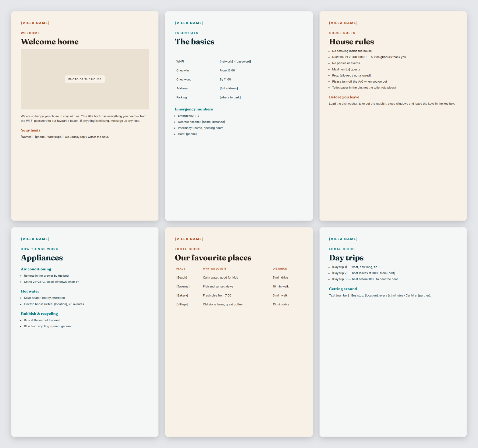
Task: Click the '[where to park]' parking value
Action: [230, 97]
